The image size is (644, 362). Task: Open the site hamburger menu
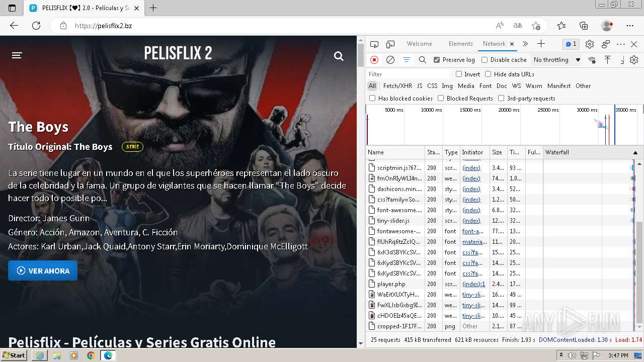(17, 55)
